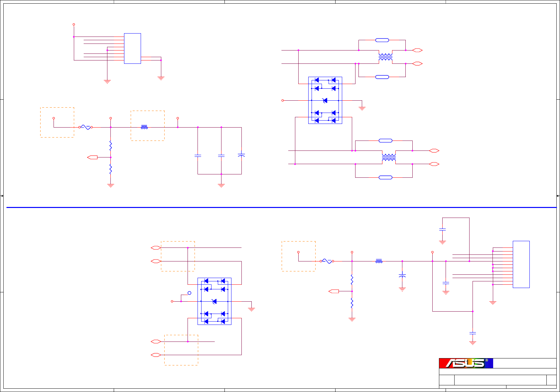Select the lower common-mode choke coil
560x392 pixels.
(x=389, y=157)
